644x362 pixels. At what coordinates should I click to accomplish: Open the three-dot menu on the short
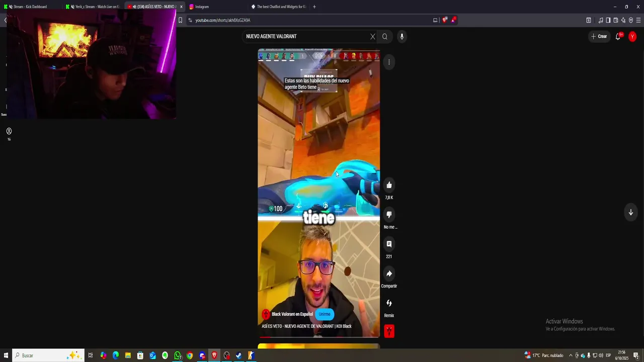pos(389,62)
